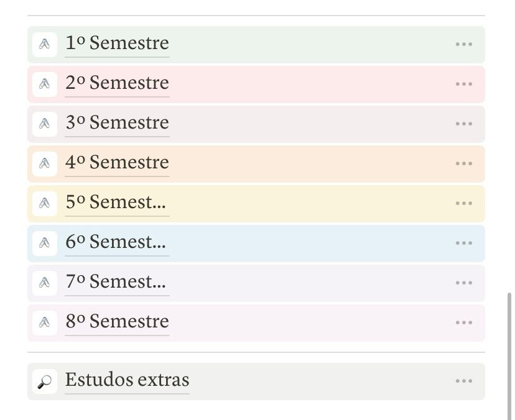This screenshot has height=420, width=515.
Task: Open three-dot menu for Estudos extras
Action: coord(464,381)
